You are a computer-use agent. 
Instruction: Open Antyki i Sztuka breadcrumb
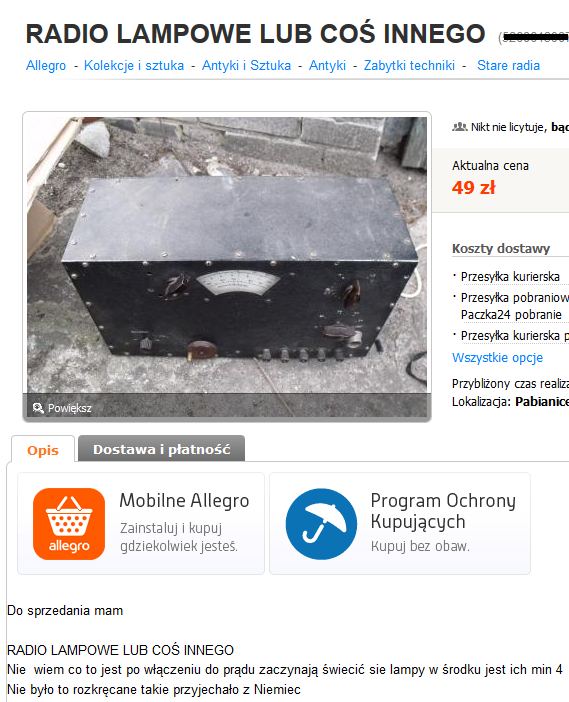[x=246, y=65]
